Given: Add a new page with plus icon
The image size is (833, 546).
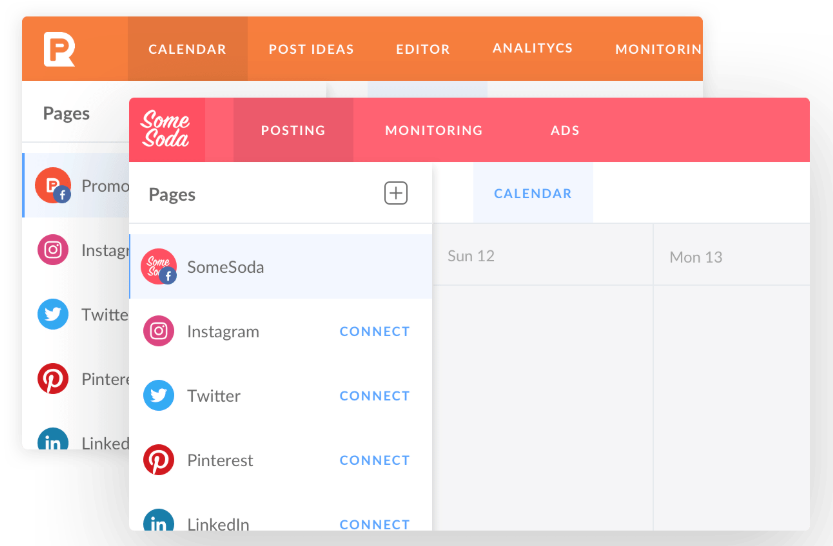Looking at the screenshot, I should pyautogui.click(x=396, y=193).
